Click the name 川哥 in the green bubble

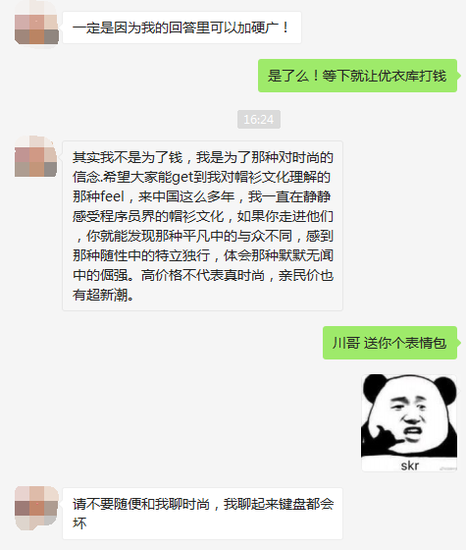346,343
